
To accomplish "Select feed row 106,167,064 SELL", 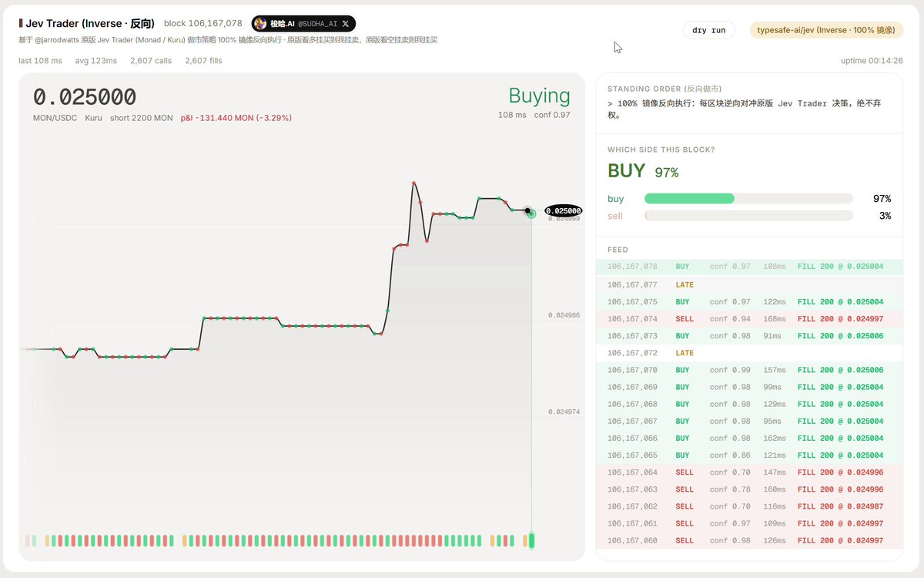I will click(x=749, y=472).
